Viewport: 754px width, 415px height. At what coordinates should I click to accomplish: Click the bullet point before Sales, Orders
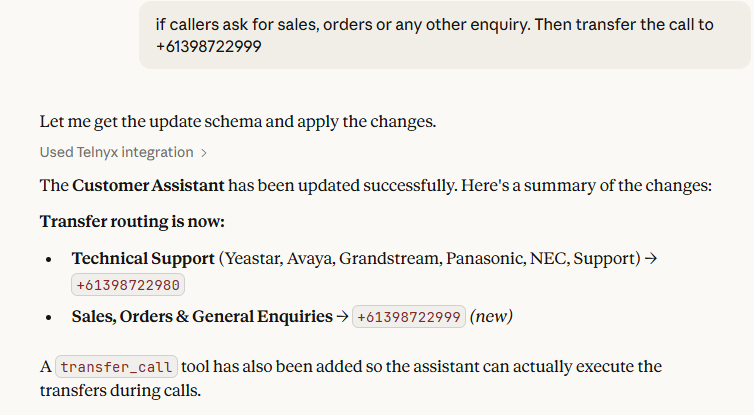49,317
